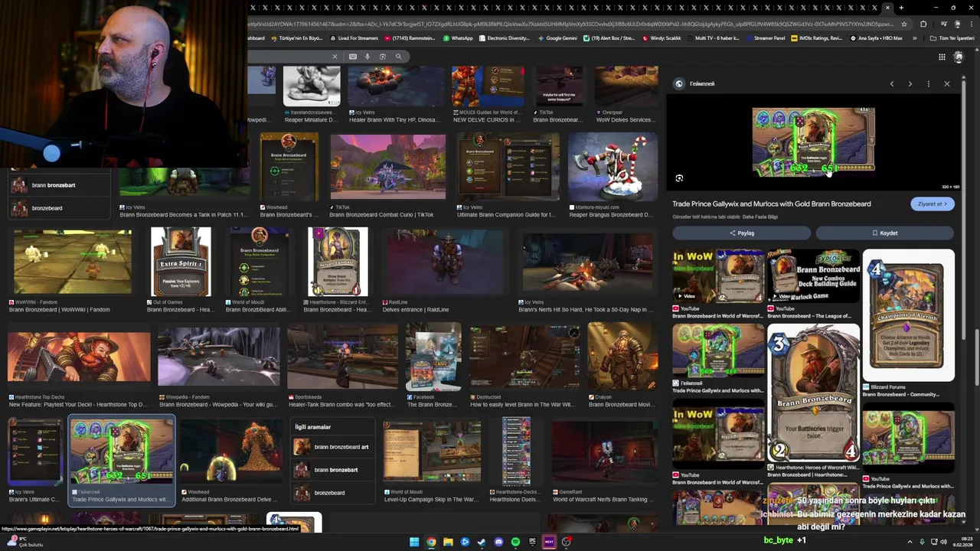Open File Explorer from taskbar
This screenshot has height=551, width=980.
click(x=448, y=542)
